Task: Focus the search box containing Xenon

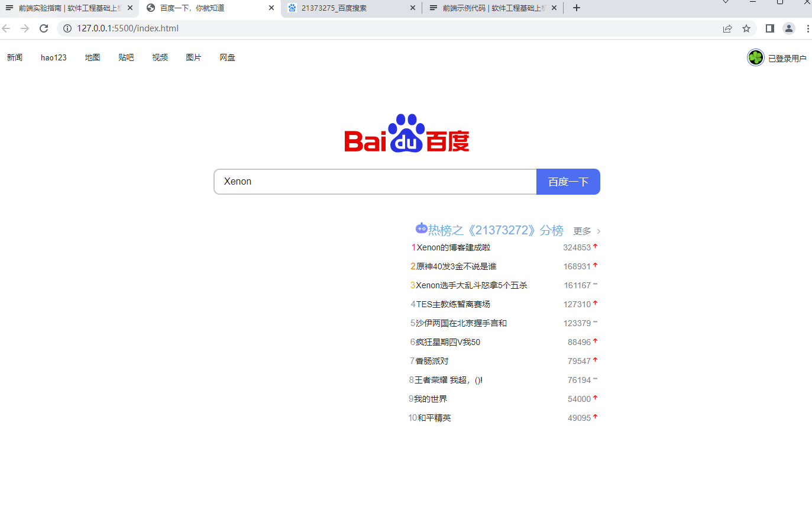Action: [375, 182]
